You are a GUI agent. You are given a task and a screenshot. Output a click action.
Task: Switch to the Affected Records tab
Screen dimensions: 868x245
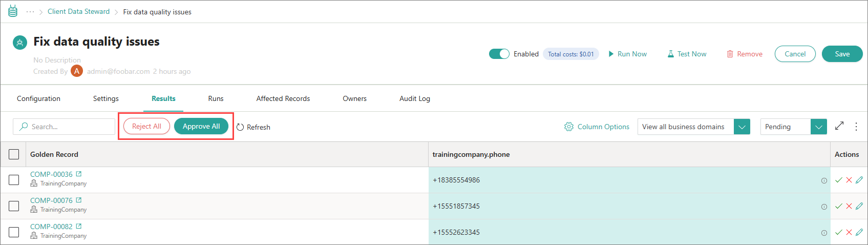[283, 98]
